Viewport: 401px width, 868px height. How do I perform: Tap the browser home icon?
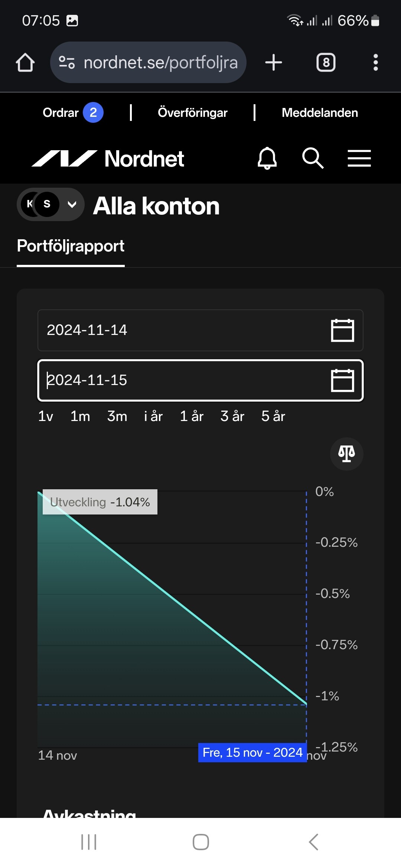[x=25, y=62]
